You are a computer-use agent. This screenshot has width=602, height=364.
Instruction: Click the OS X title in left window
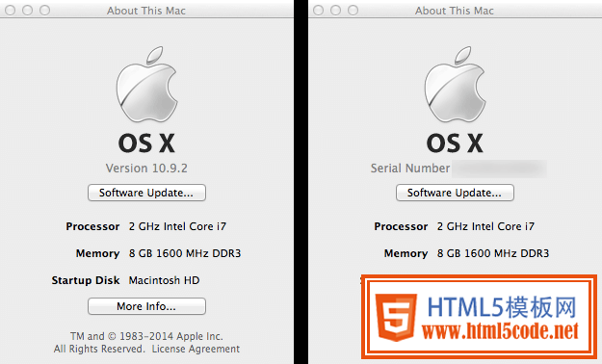click(x=146, y=143)
